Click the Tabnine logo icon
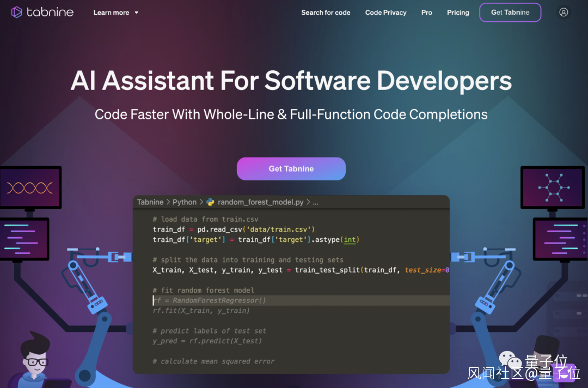Screen dimensions: 588x388 click(16, 12)
